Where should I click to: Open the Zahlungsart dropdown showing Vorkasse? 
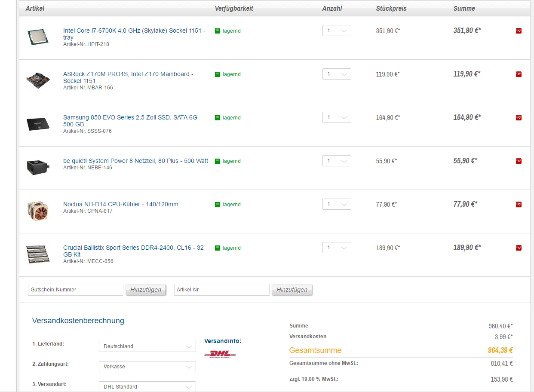pos(147,367)
